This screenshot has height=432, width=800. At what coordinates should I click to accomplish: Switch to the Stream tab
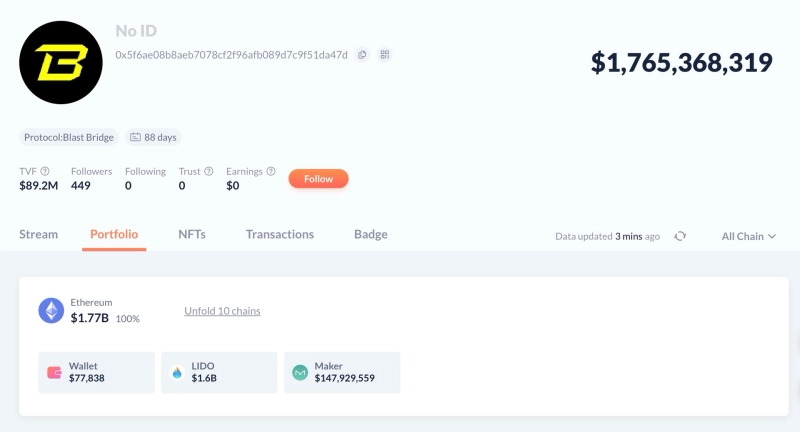click(39, 234)
